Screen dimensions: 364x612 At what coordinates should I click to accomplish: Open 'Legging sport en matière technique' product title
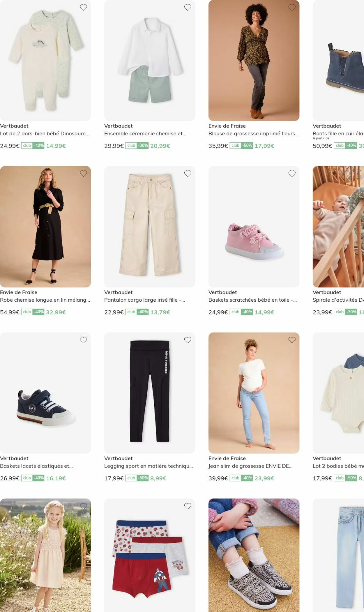(149, 466)
